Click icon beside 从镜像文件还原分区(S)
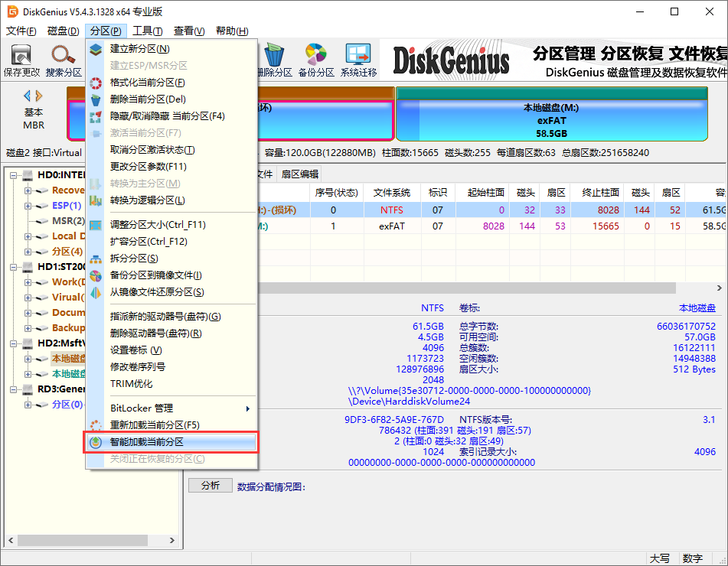Viewport: 728px width, 566px height. pos(96,292)
